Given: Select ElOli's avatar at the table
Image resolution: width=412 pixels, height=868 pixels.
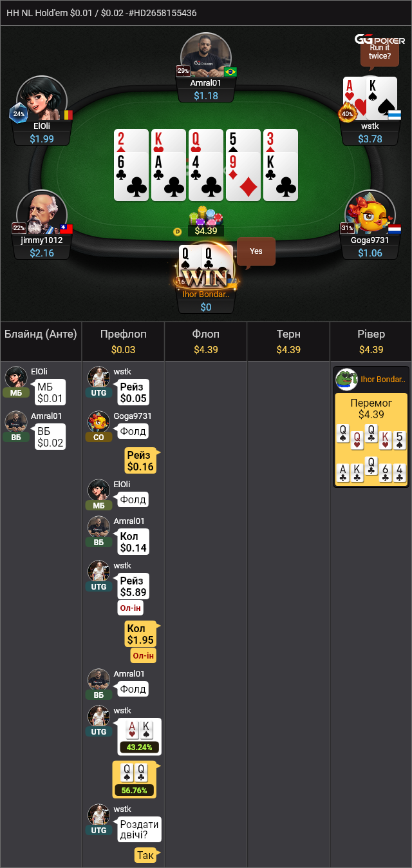Looking at the screenshot, I should click(x=42, y=99).
